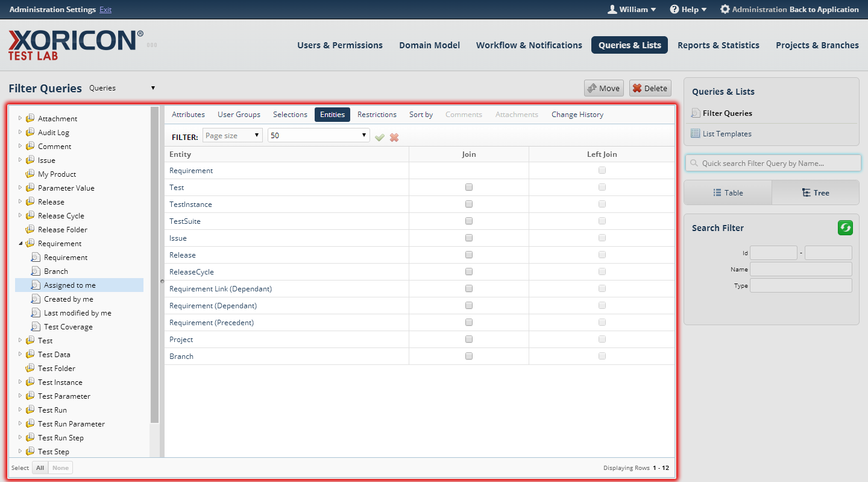Expand the Audit Log tree node
The height and width of the screenshot is (482, 868).
coord(20,133)
